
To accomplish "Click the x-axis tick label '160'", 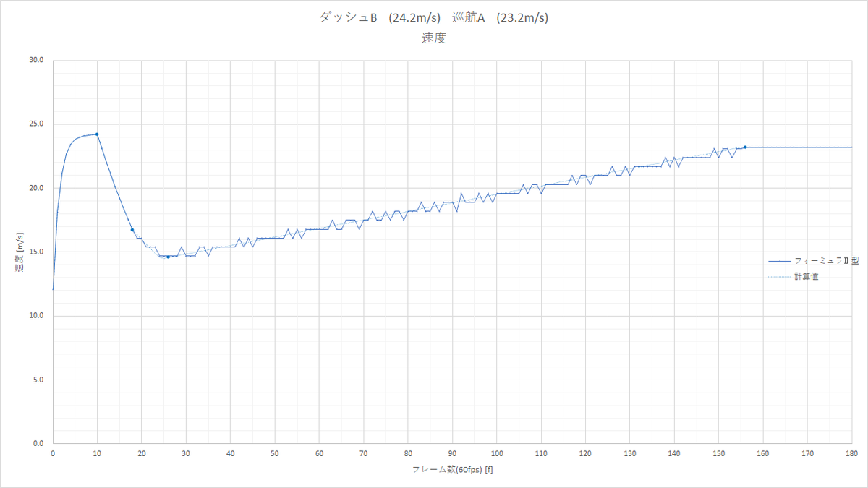I will coord(763,454).
